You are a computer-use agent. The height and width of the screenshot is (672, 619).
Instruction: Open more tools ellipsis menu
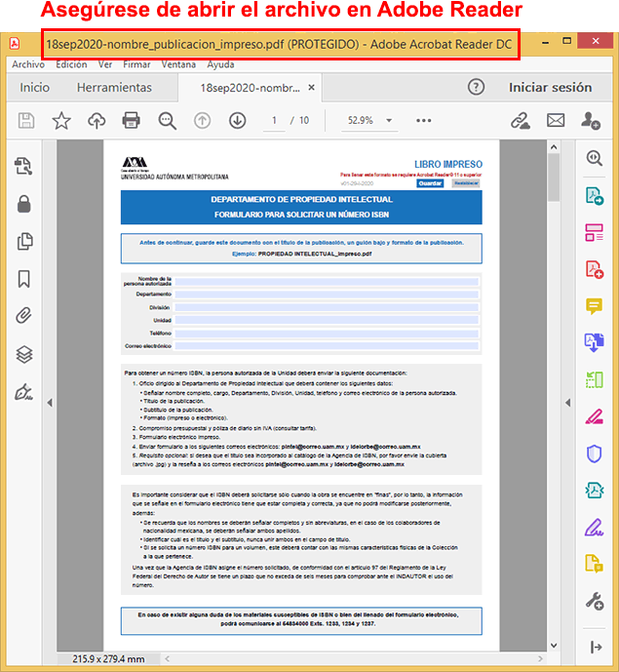[x=424, y=120]
